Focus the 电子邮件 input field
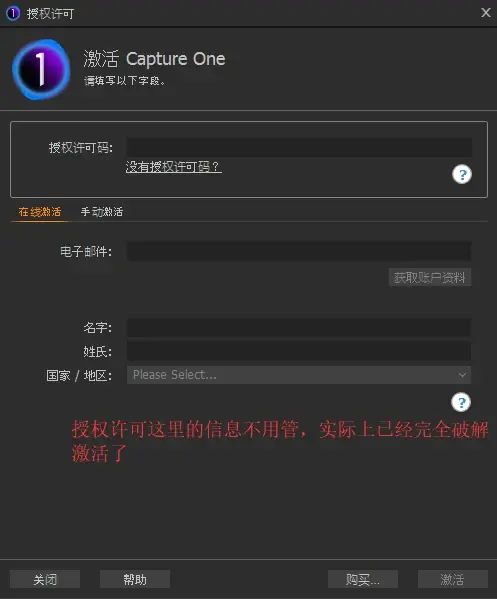497x599 pixels. pos(299,251)
